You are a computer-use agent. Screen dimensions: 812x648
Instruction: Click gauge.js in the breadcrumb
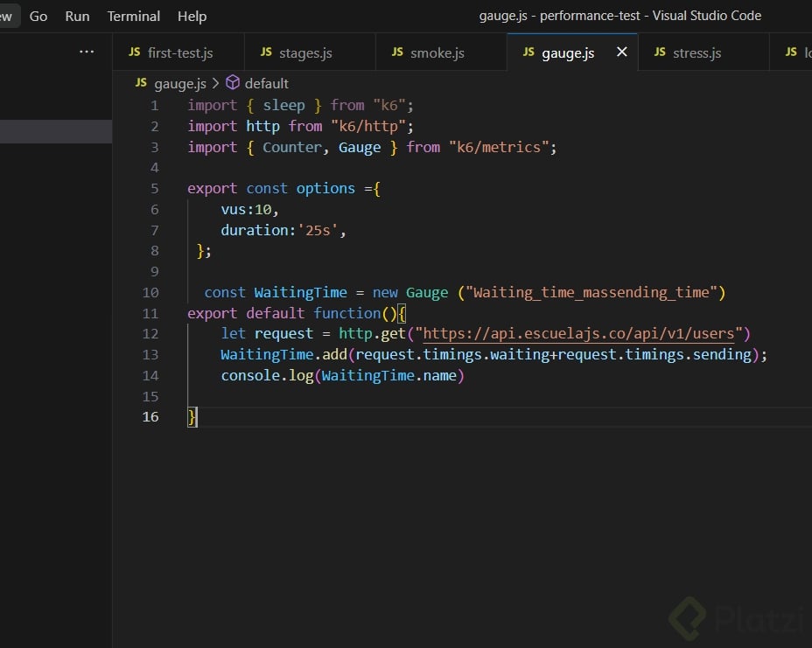click(x=180, y=83)
